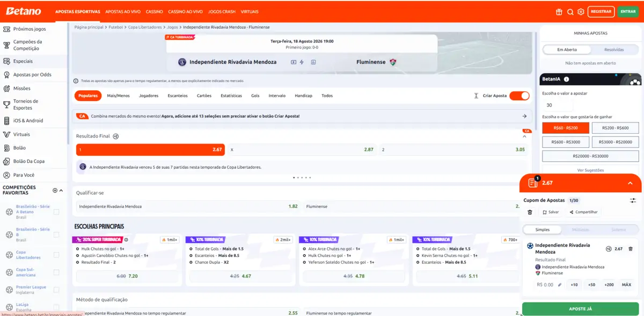Switch to the Jogadores market tab

[x=149, y=96]
